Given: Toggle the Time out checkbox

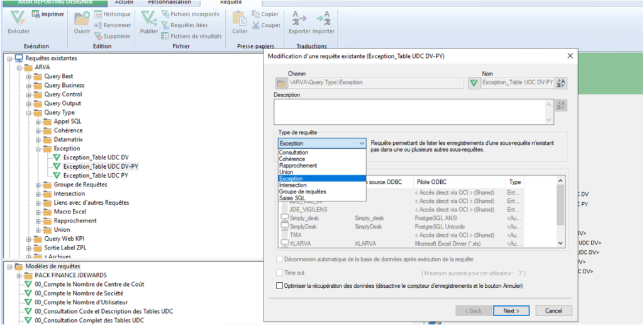Looking at the screenshot, I should (x=280, y=272).
